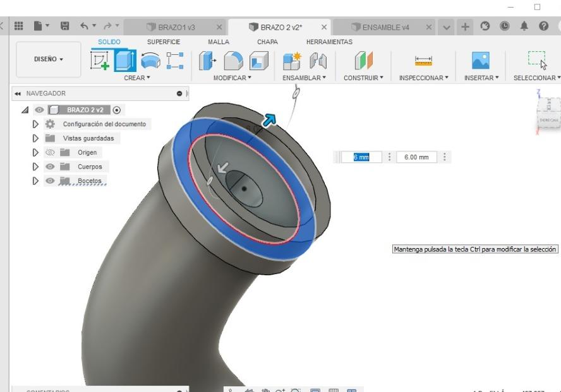Click the Construct plane icon
The image size is (561, 392).
pos(363,61)
